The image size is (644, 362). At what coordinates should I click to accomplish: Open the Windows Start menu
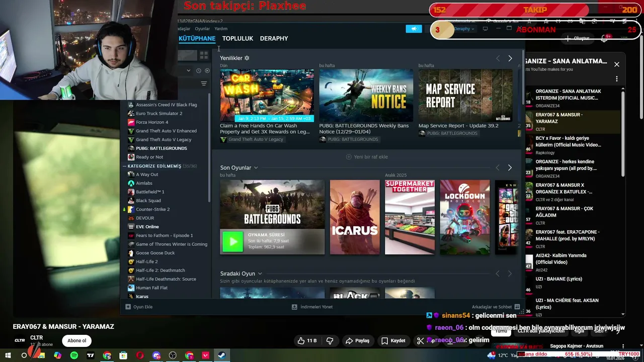tap(8, 355)
